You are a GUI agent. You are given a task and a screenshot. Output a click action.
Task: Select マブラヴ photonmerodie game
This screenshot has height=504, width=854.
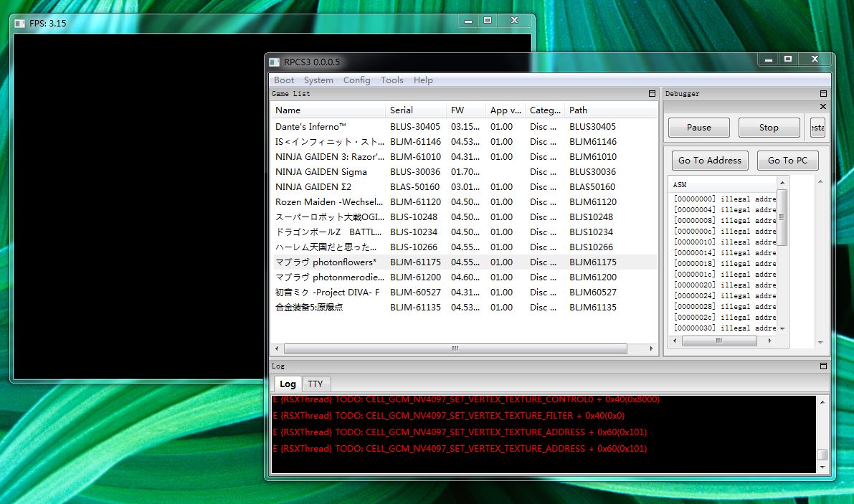pos(463,277)
